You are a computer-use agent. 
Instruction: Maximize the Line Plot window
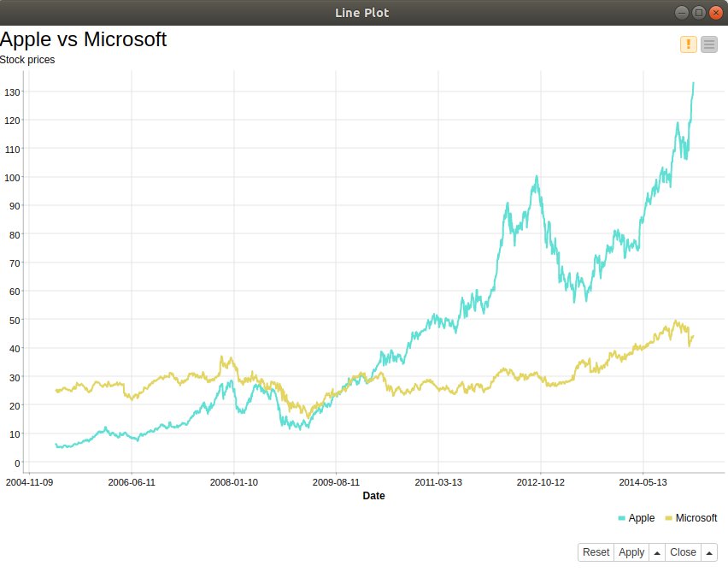coord(698,13)
